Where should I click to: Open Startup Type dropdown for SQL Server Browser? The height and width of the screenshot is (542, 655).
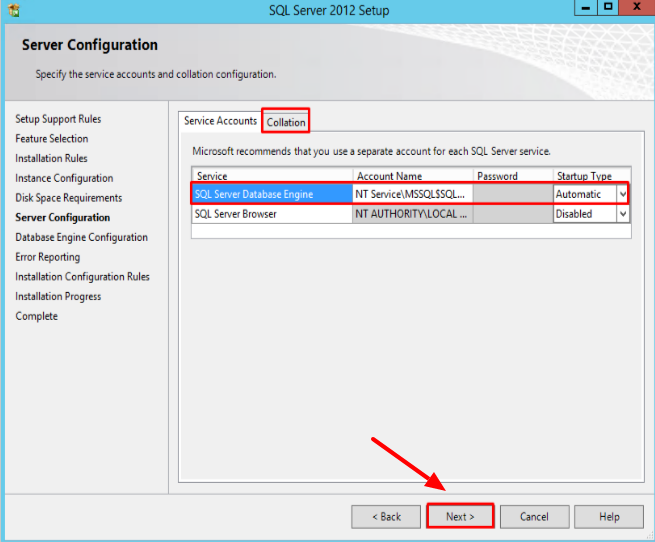(x=623, y=214)
